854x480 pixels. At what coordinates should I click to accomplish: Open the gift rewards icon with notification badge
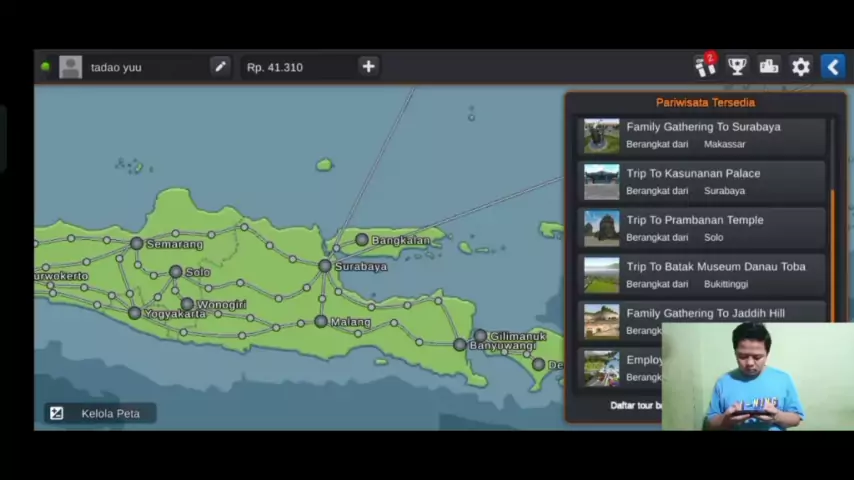pos(705,66)
